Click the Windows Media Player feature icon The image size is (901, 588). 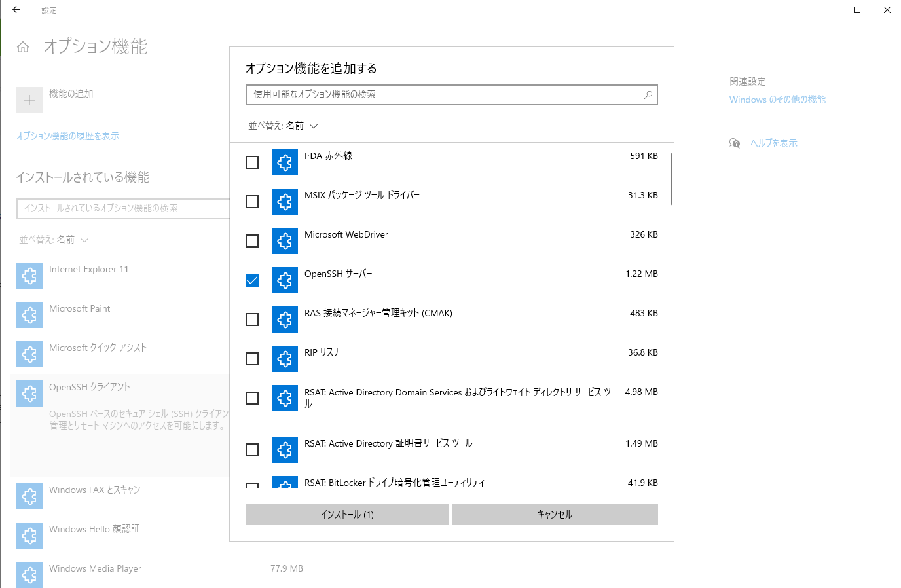coord(29,575)
